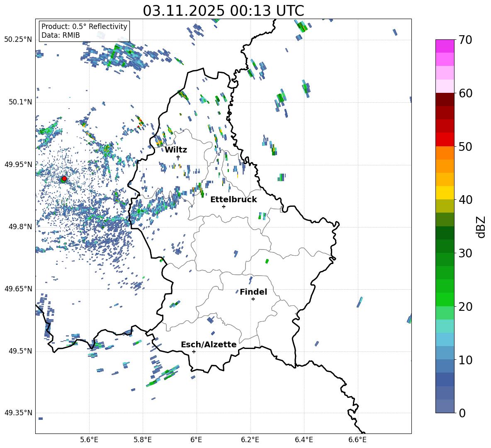The image size is (491, 448).
Task: Click the 50.25°N latitude tick label
Action: tap(18, 39)
